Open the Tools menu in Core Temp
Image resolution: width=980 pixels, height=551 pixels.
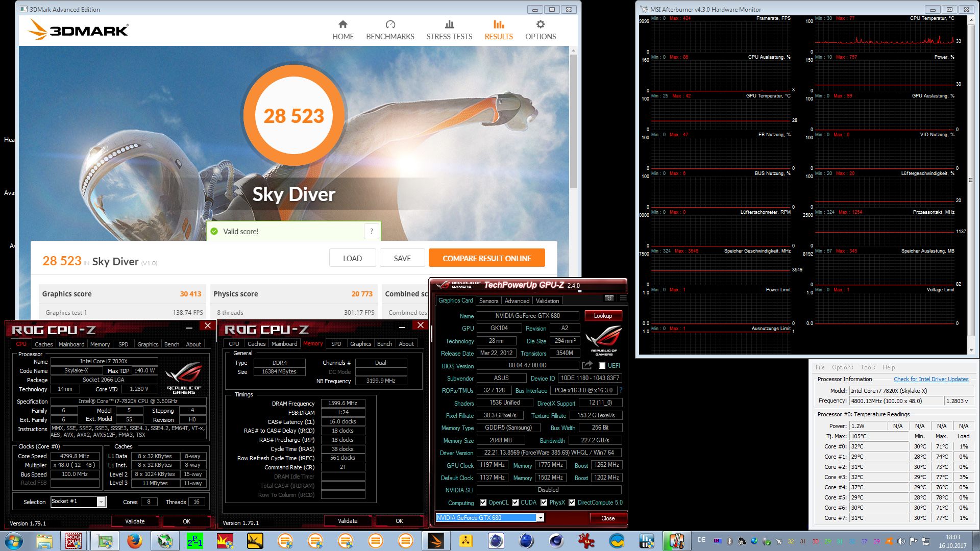(x=868, y=367)
